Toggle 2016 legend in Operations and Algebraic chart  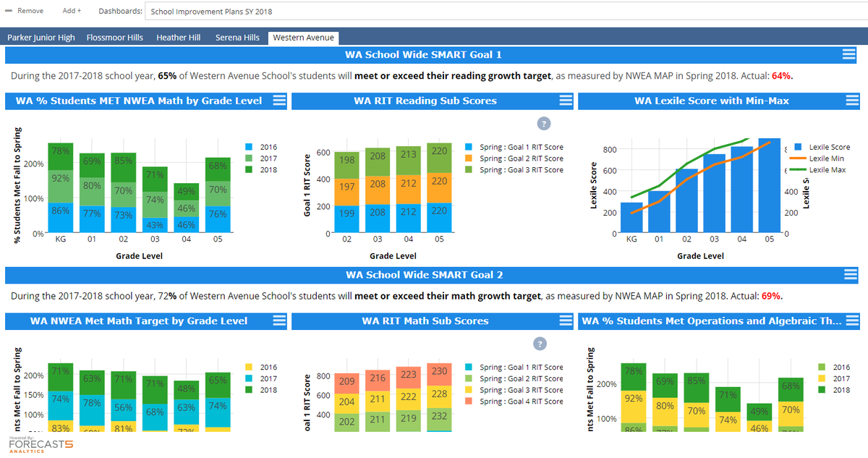pyautogui.click(x=834, y=368)
